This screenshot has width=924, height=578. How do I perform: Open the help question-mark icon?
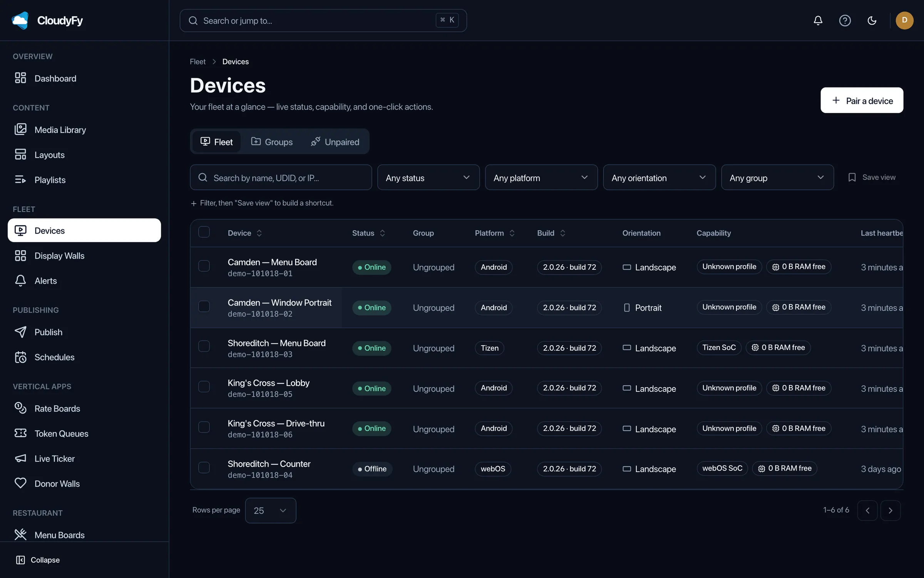tap(845, 20)
